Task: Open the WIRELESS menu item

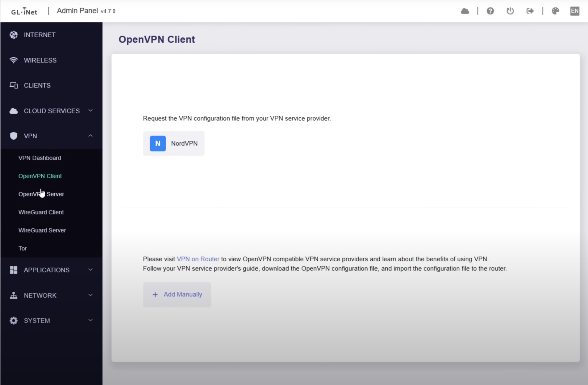Action: tap(51, 60)
